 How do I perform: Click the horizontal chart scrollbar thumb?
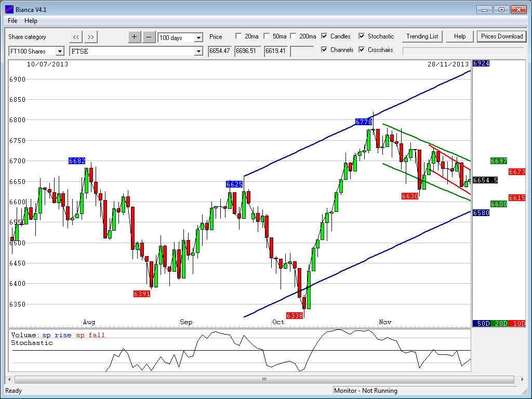(264, 379)
